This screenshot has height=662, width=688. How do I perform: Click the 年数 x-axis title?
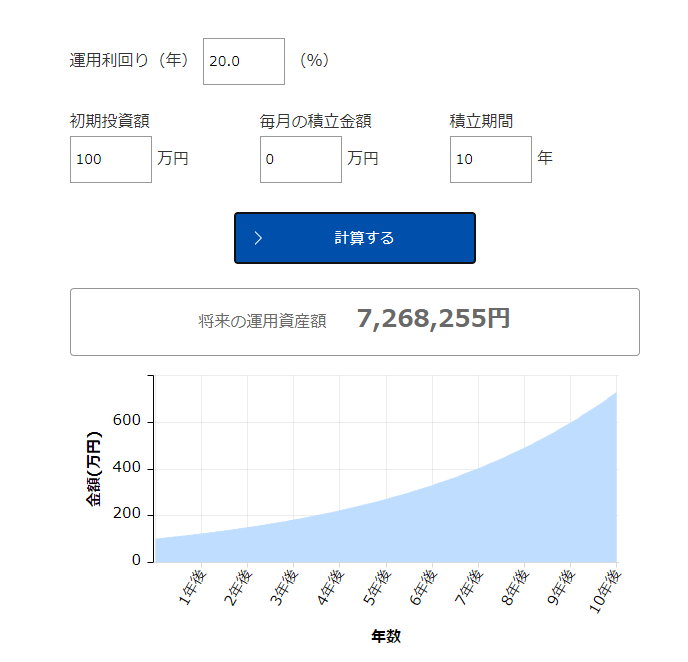point(386,636)
